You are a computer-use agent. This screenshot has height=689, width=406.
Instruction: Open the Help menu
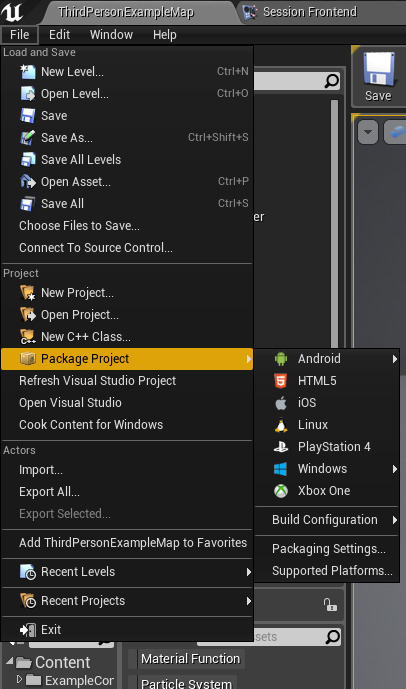(165, 35)
